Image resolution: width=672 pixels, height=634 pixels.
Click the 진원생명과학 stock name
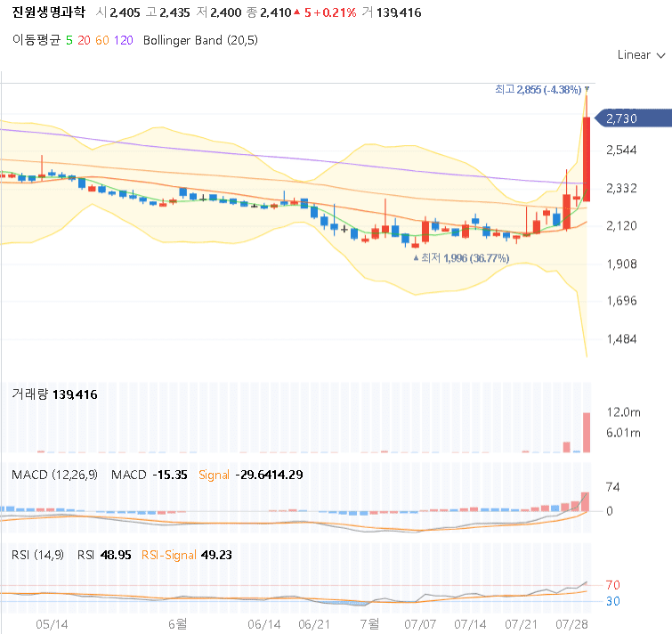click(48, 12)
